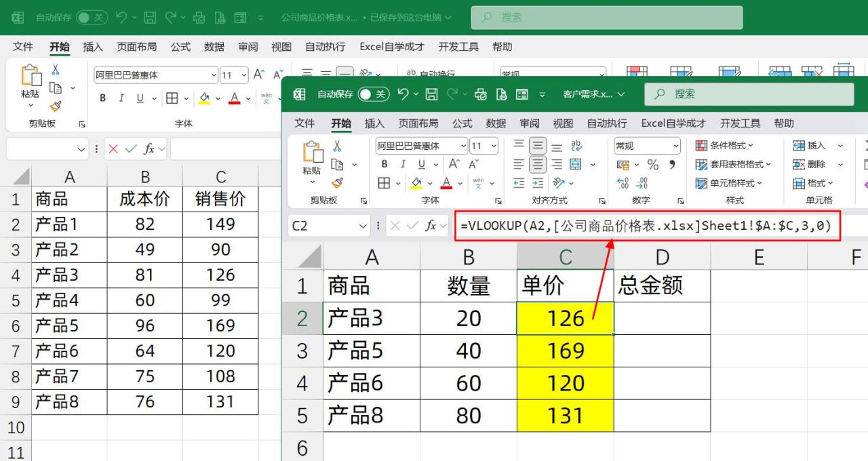
Task: Switch to 插入 tab in front window
Action: click(374, 123)
